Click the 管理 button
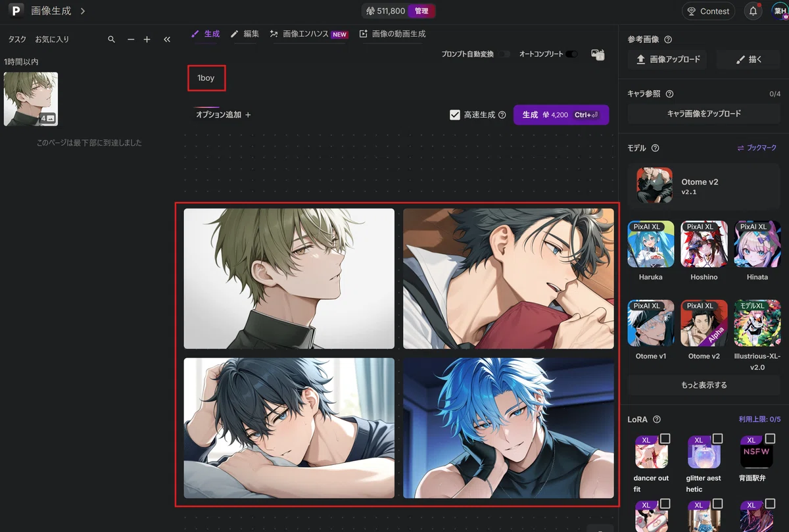Screen dimensions: 789x532 pos(421,11)
